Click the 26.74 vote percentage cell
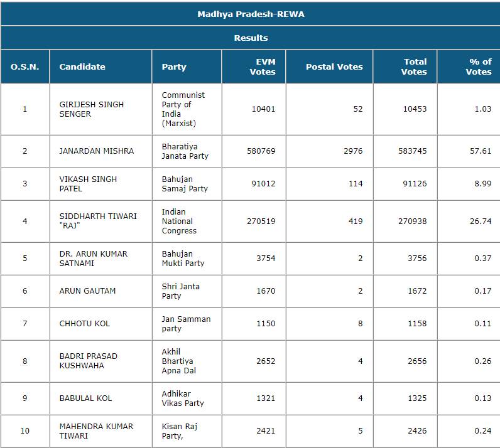 479,221
